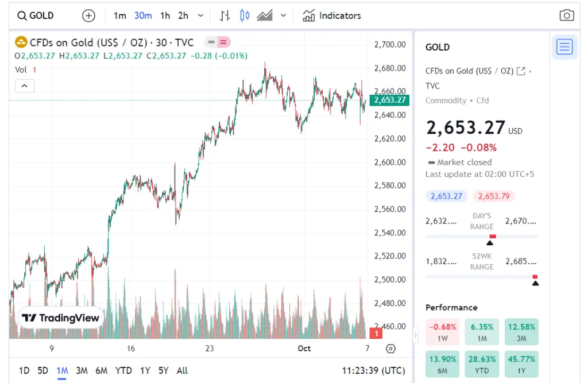Click the 23 date label on time axis

[x=210, y=349]
